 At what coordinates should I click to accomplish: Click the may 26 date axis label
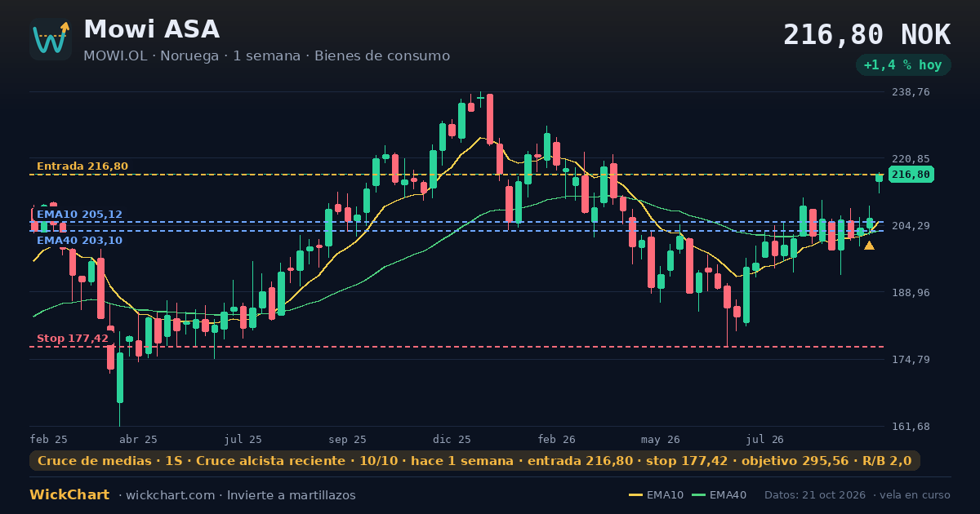pyautogui.click(x=661, y=439)
